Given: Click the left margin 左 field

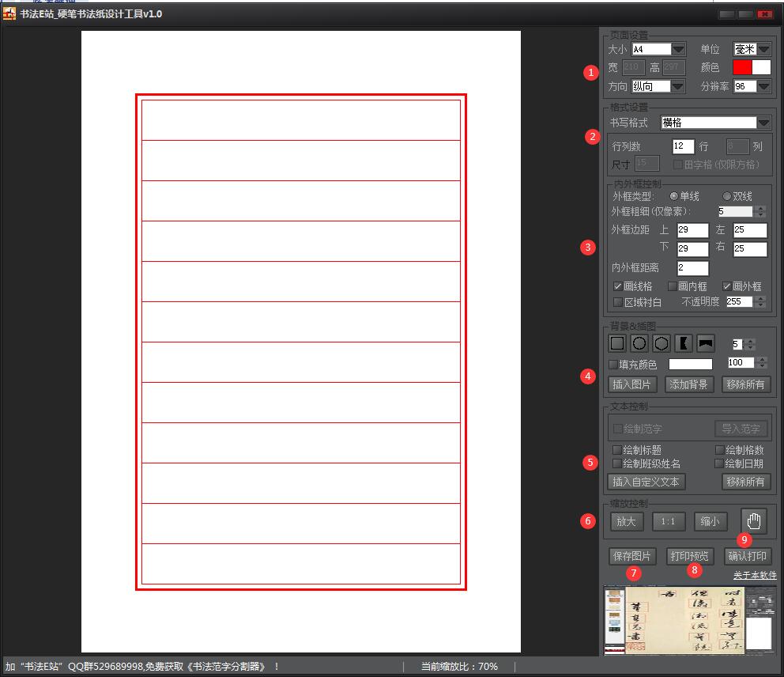Looking at the screenshot, I should pos(750,230).
